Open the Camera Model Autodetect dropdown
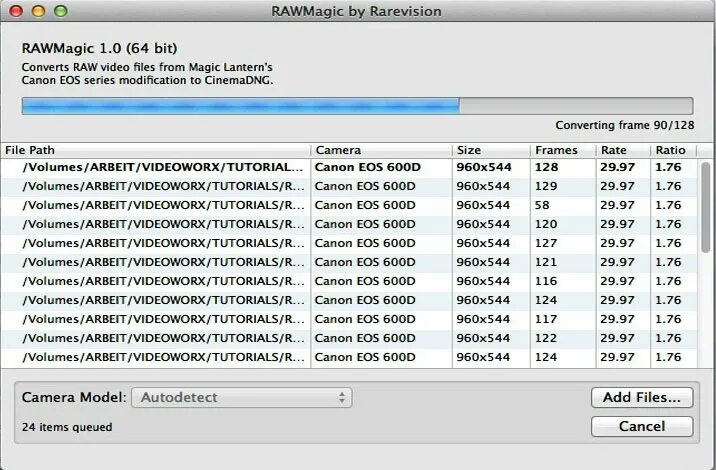Screen dimensions: 716x470 242,397
